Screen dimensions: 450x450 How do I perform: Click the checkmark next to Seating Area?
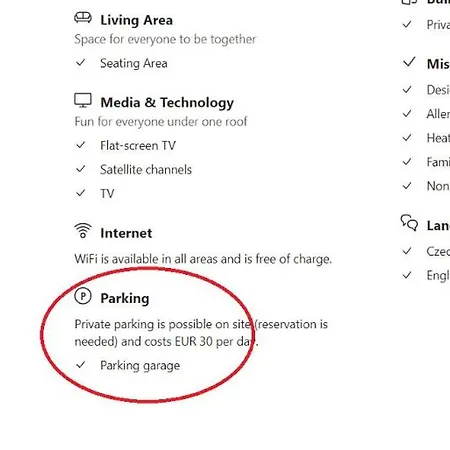[x=81, y=62]
